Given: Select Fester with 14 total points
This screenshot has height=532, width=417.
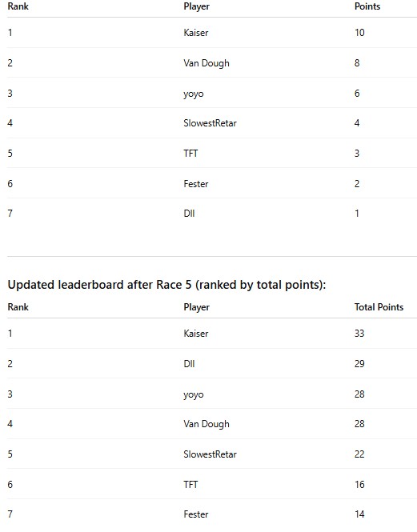Looking at the screenshot, I should tap(196, 514).
